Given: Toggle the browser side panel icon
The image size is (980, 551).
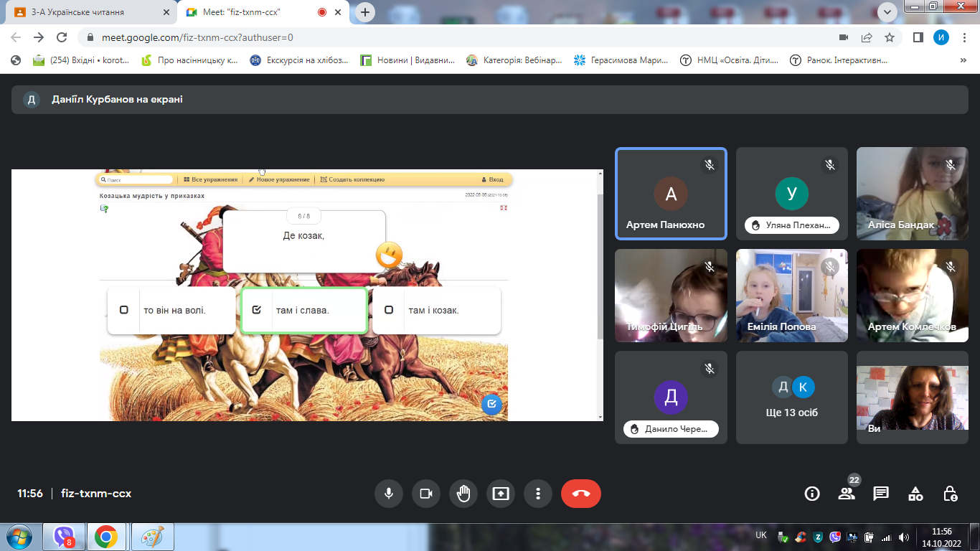Looking at the screenshot, I should (x=918, y=37).
